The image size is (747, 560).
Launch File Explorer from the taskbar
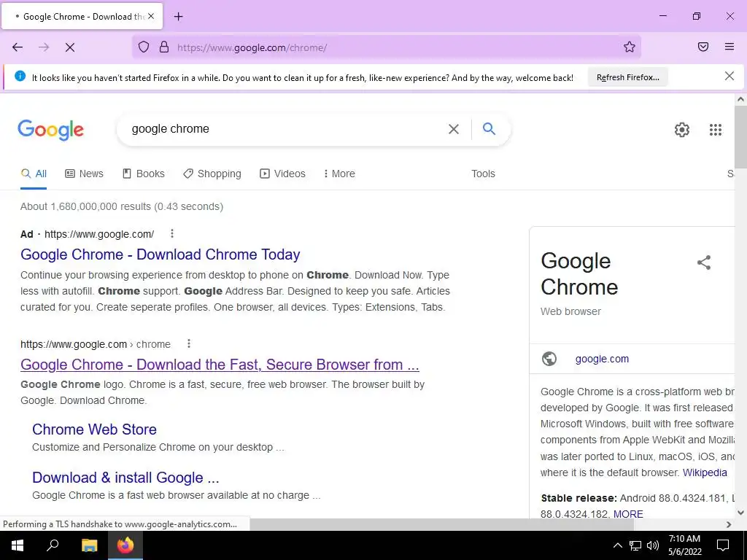[x=89, y=545]
